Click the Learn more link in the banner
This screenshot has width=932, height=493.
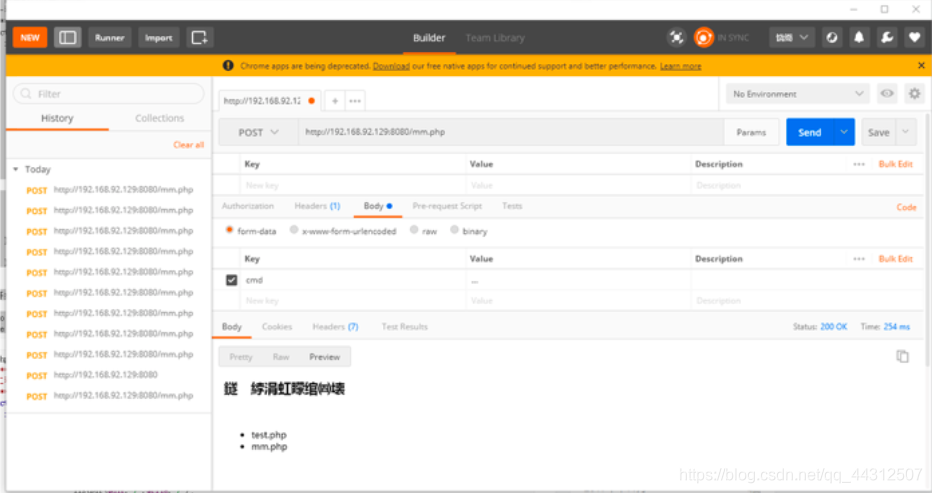tap(681, 66)
